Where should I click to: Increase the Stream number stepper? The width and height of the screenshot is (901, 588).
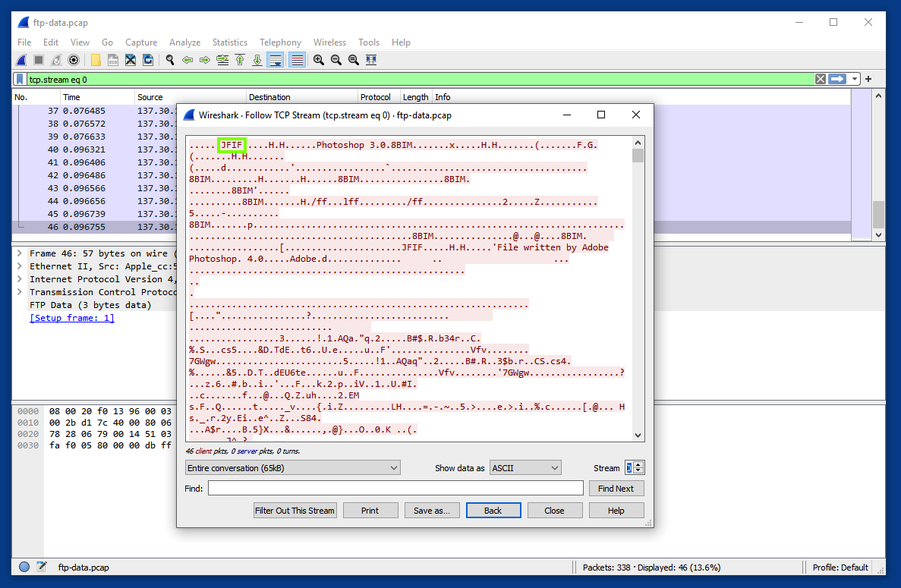[638, 464]
